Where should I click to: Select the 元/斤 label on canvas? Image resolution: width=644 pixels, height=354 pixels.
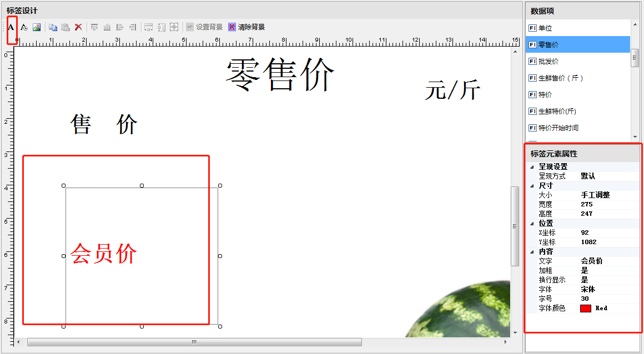click(452, 90)
